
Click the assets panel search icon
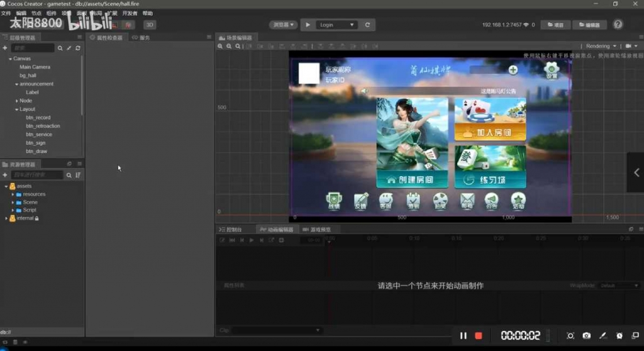[69, 175]
